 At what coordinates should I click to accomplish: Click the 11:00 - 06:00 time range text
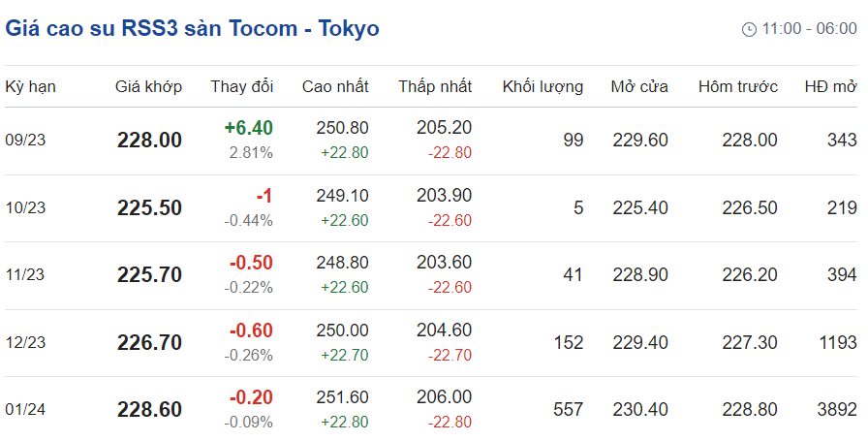809,29
